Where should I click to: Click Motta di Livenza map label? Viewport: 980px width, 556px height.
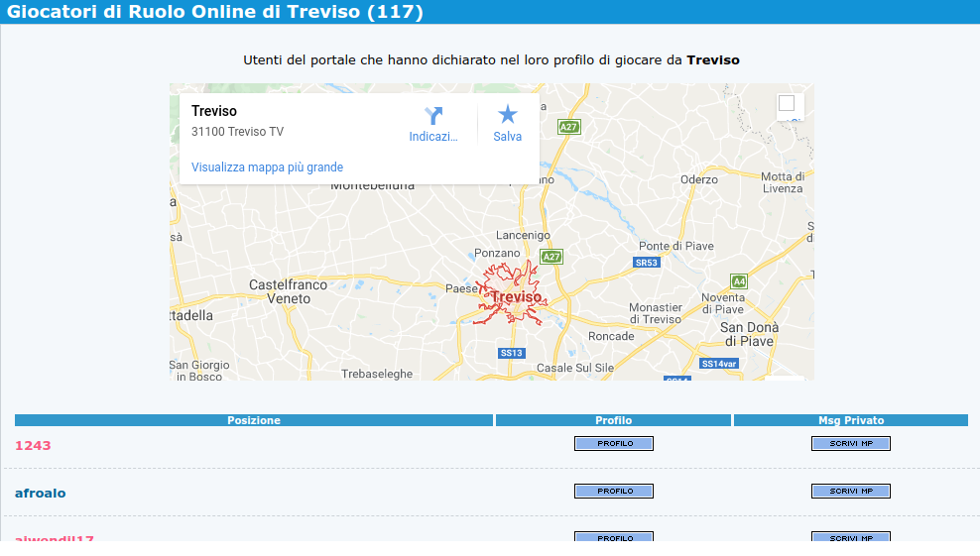[783, 182]
